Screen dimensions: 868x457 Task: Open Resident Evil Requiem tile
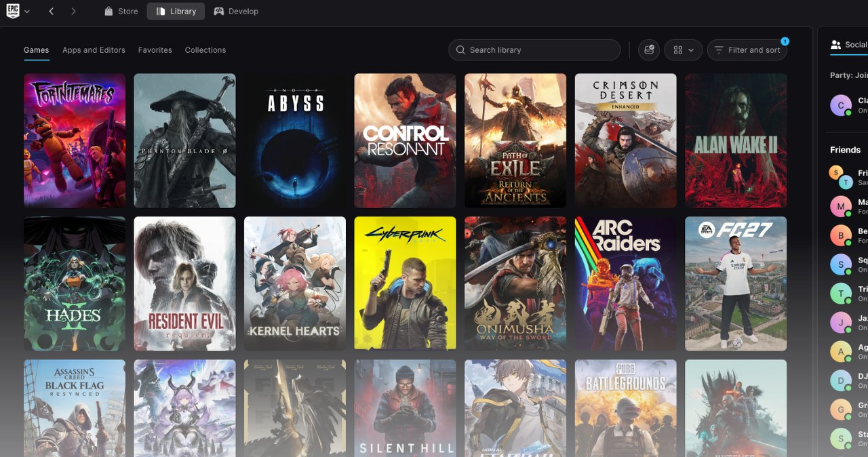point(184,283)
